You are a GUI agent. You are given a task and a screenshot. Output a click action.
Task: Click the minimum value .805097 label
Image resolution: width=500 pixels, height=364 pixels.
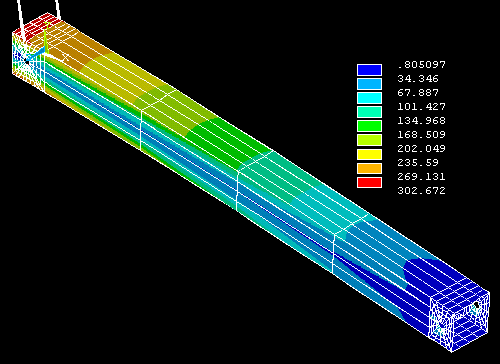pyautogui.click(x=421, y=64)
